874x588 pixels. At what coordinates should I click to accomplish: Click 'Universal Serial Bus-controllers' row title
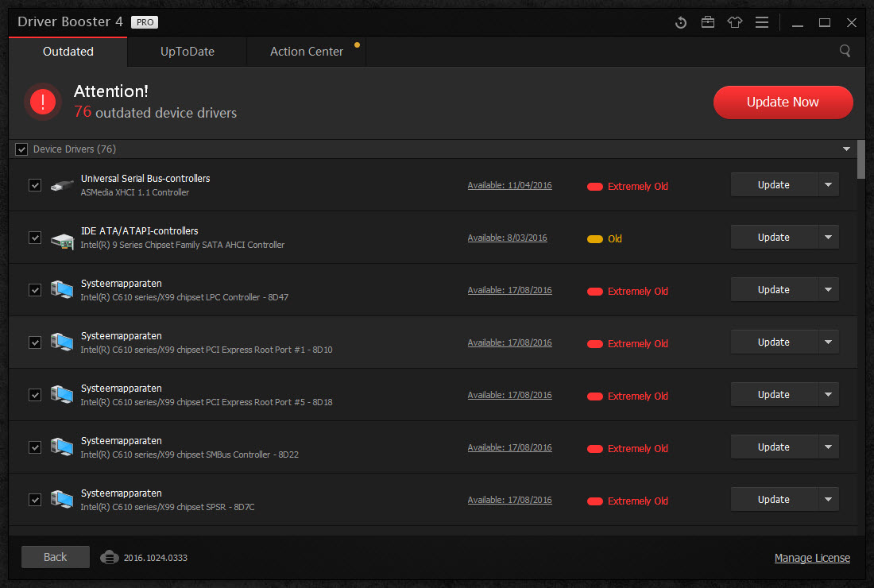pos(145,178)
